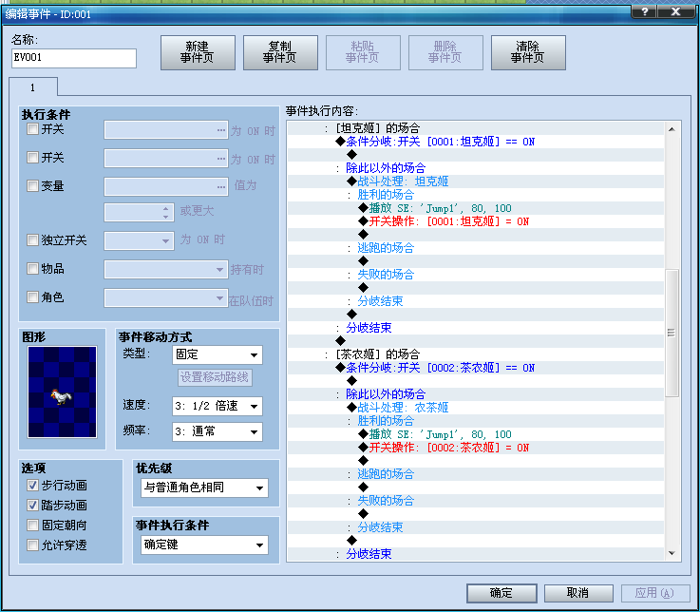The width and height of the screenshot is (700, 612).
Task: Click the 取消 button
Action: tap(578, 593)
